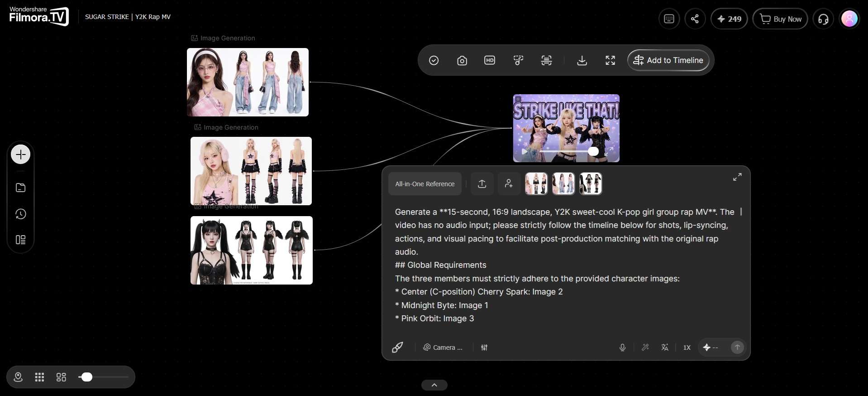Open the All-in-One Reference mode dropdown

point(424,184)
